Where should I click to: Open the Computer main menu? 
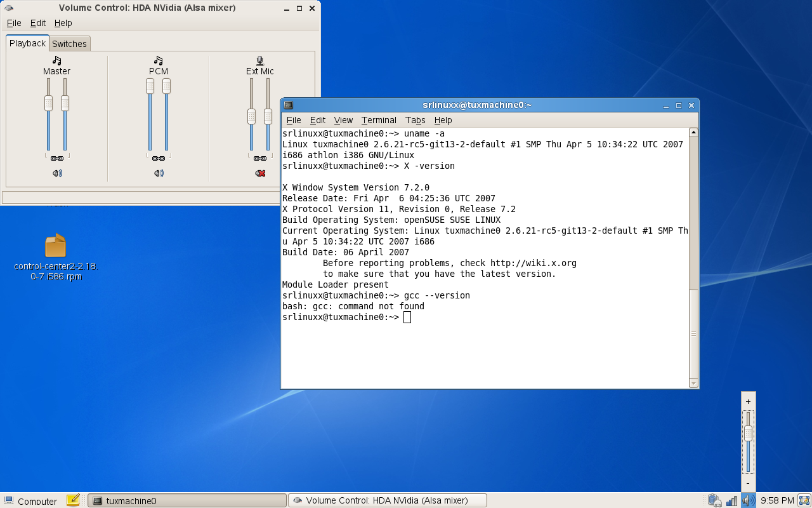point(30,501)
